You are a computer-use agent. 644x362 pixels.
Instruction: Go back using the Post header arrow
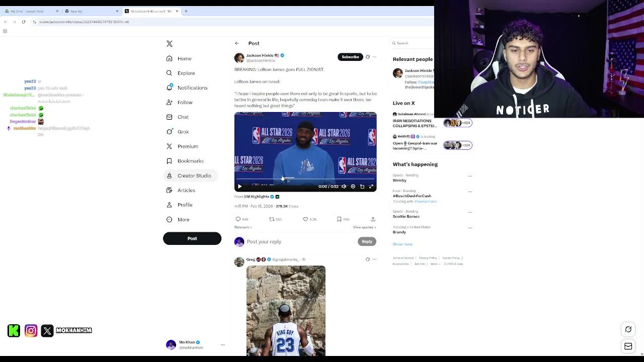coord(237,43)
